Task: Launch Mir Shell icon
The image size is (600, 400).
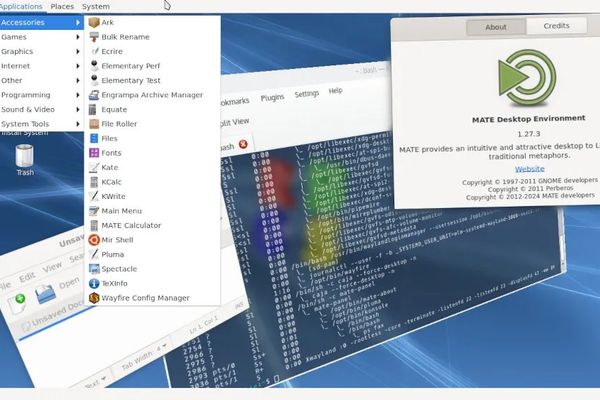Action: pos(94,240)
